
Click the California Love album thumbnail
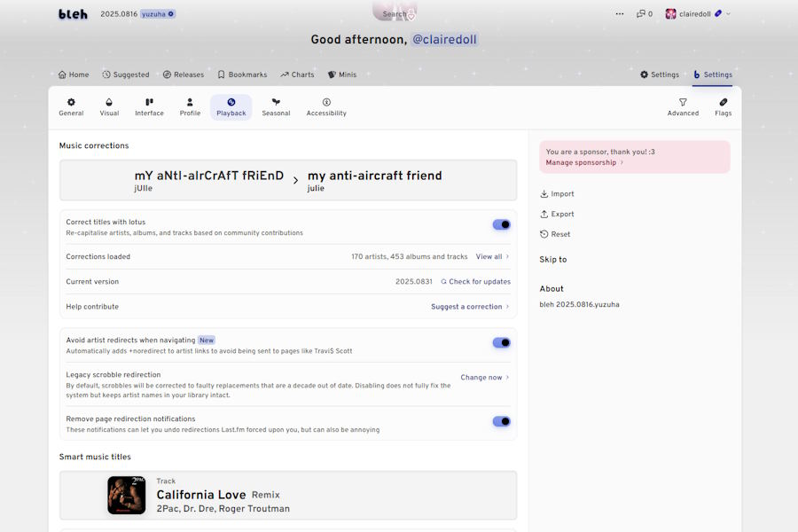[x=127, y=495]
